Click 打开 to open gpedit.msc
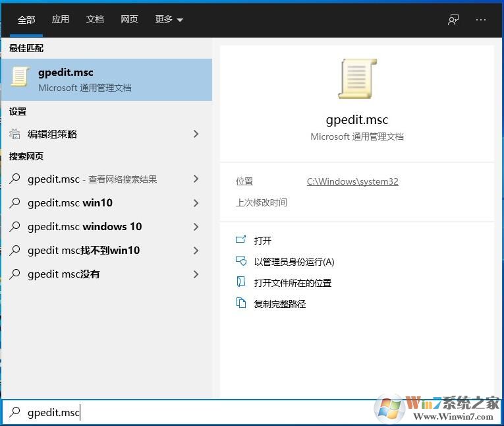Viewport: 504px width, 426px height. click(x=263, y=240)
